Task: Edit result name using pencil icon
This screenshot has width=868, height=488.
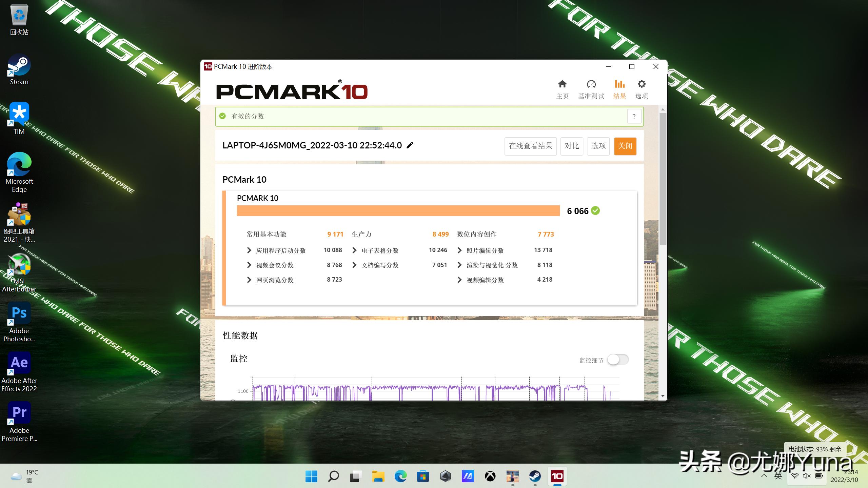Action: 410,145
